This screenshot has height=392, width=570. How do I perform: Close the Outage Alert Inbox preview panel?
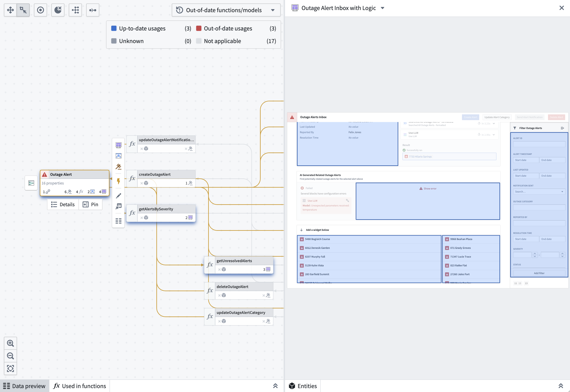click(x=562, y=8)
